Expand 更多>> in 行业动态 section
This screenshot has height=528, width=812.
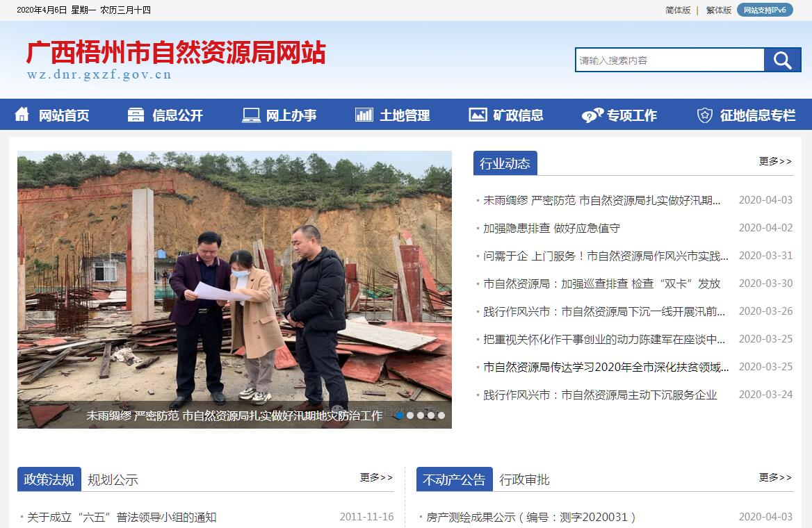775,161
